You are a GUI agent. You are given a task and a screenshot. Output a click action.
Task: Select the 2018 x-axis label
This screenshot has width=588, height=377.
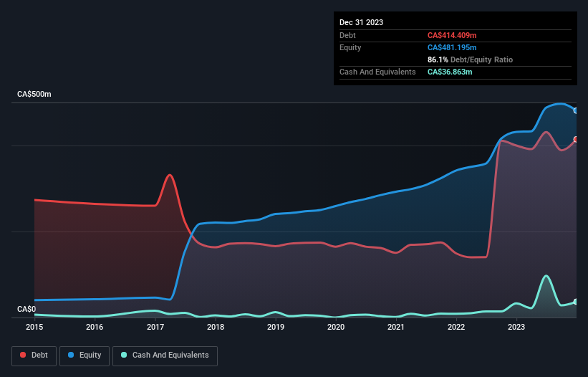pyautogui.click(x=216, y=327)
